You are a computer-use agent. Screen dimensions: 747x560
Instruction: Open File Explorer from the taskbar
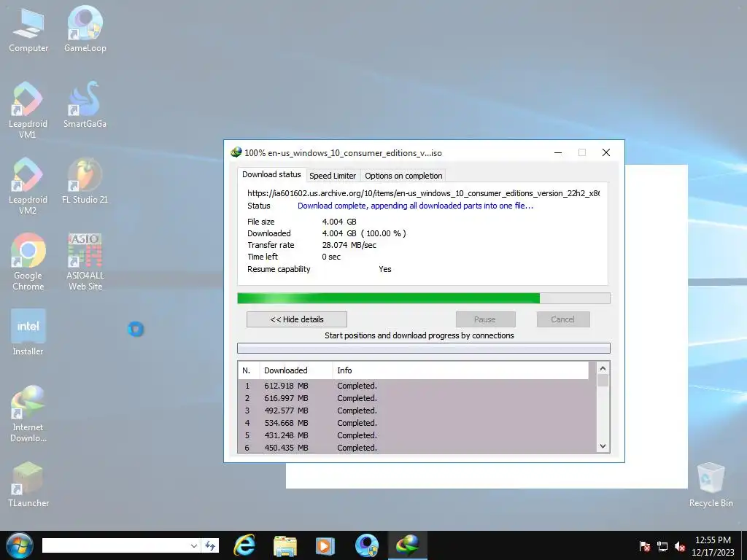tap(285, 545)
